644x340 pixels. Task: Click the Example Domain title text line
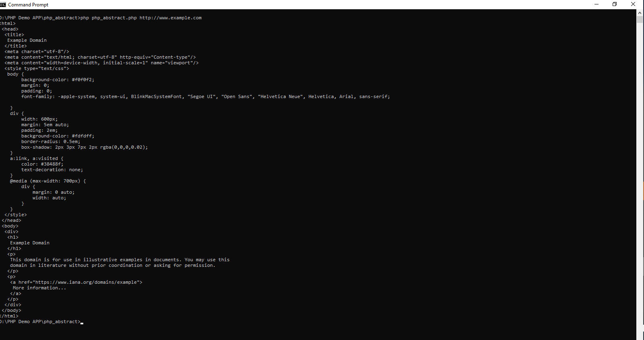[x=27, y=40]
